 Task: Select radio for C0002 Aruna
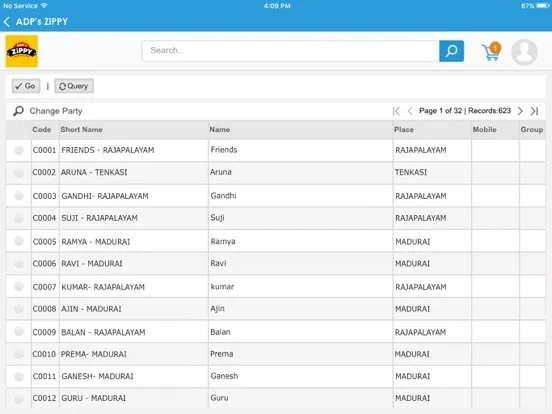pos(19,172)
